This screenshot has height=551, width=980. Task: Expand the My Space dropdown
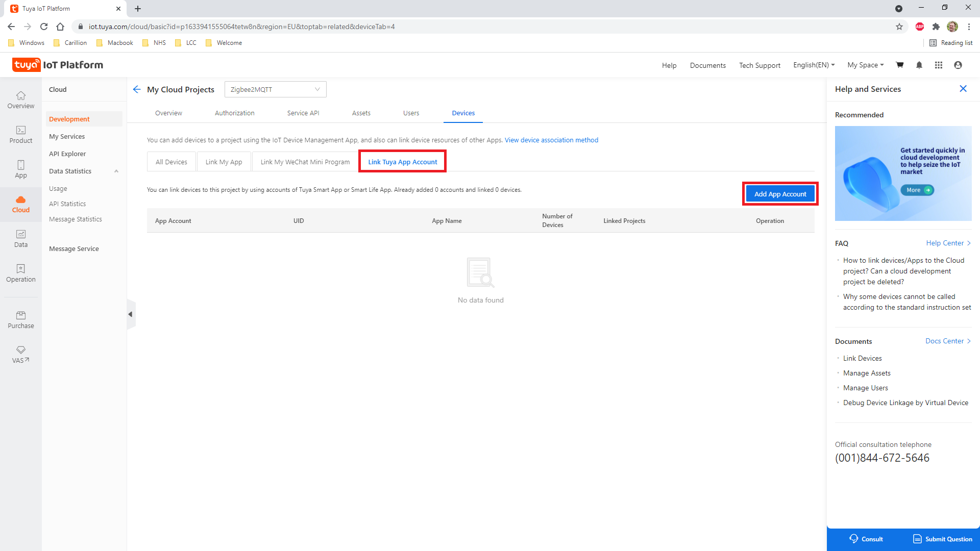[865, 65]
